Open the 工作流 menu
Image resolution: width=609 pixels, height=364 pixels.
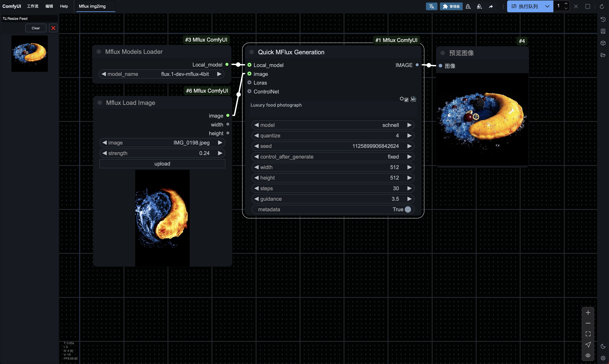pos(32,6)
